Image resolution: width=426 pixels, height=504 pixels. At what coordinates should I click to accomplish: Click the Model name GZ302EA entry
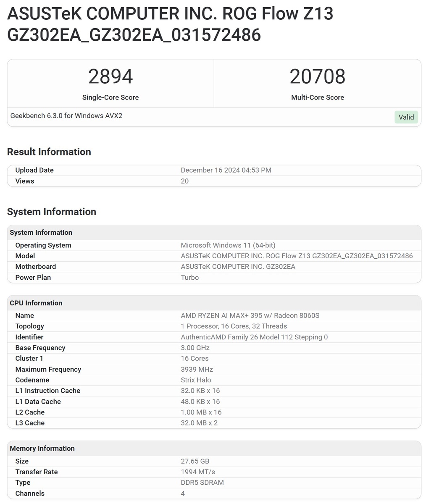tap(297, 256)
